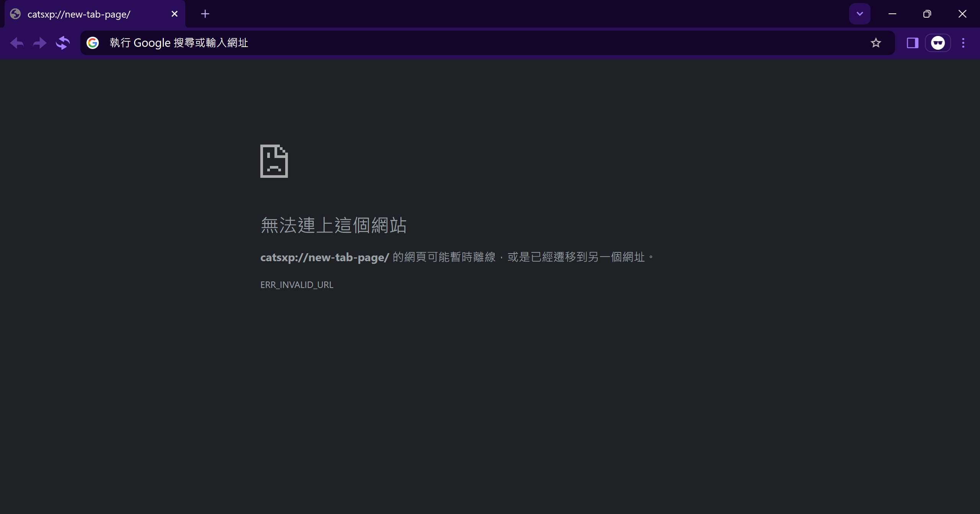
Task: Click the Google search engine icon
Action: click(93, 43)
